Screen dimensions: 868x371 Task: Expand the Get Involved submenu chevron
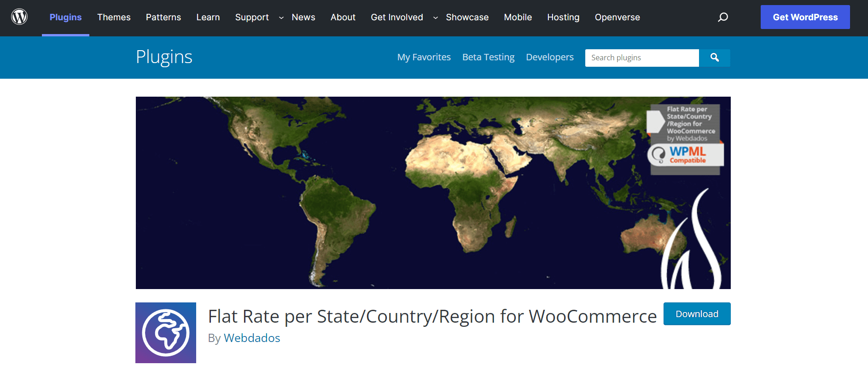click(435, 17)
